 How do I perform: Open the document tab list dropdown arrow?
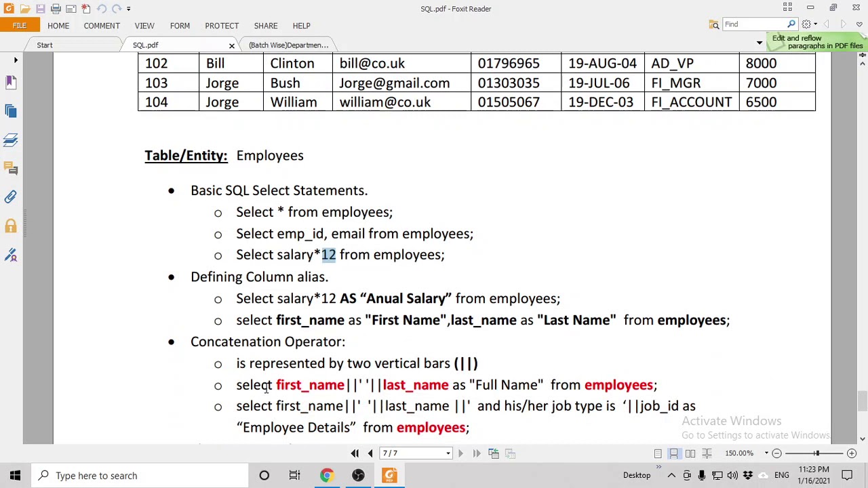(759, 43)
